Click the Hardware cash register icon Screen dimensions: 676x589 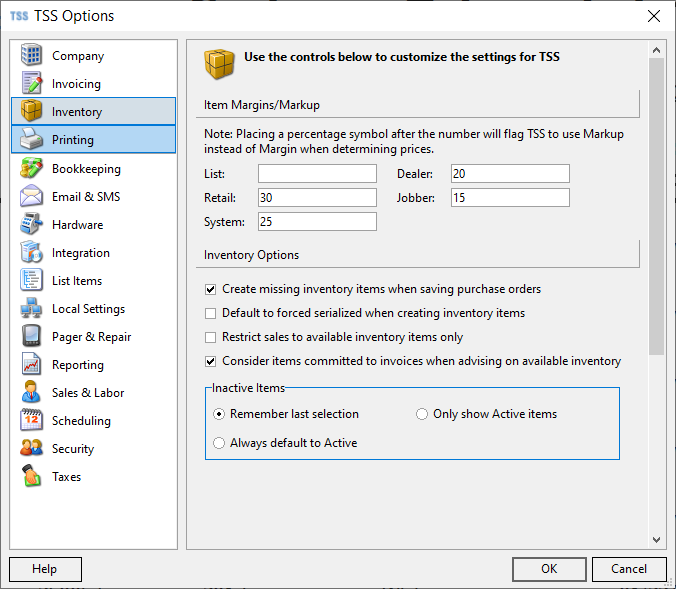pyautogui.click(x=31, y=224)
